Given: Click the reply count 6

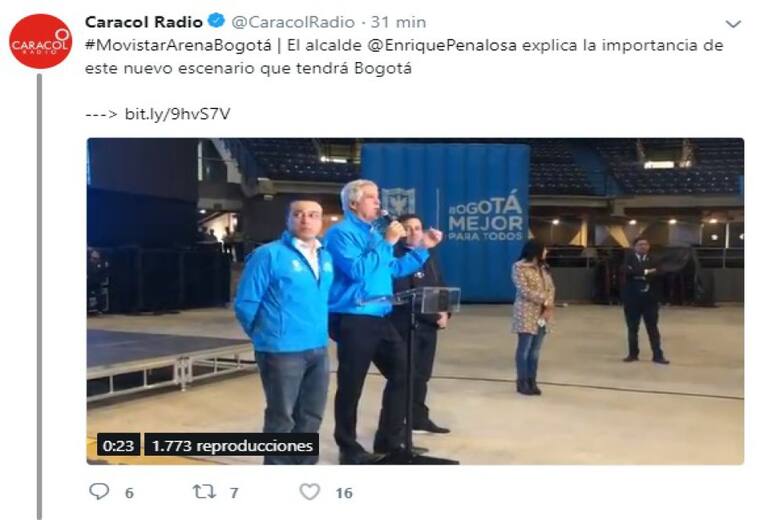Looking at the screenshot, I should 129,493.
